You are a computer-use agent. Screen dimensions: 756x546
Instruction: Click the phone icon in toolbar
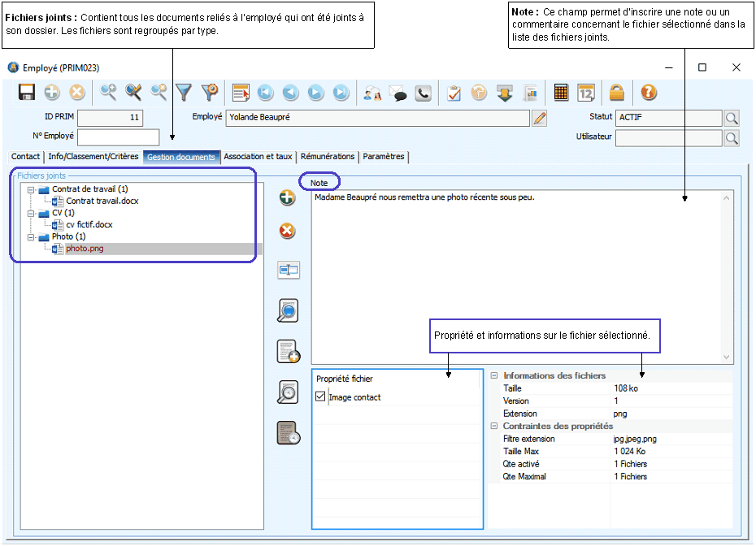pos(423,93)
